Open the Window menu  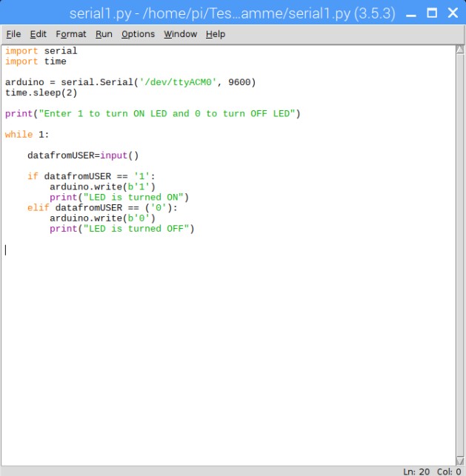181,34
